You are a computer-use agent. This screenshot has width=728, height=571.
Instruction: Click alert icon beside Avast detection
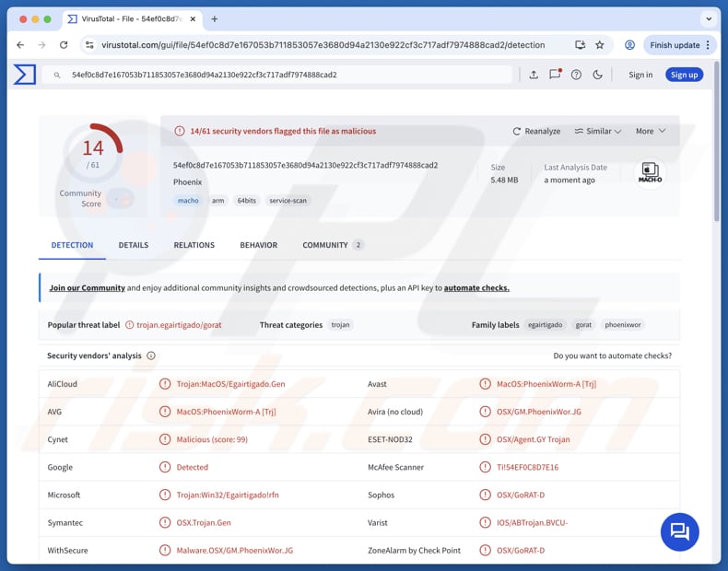[x=485, y=384]
